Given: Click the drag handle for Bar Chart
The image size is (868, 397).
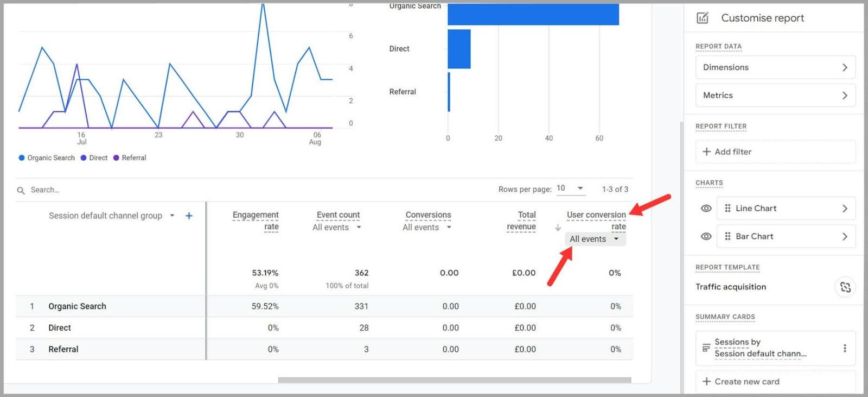Looking at the screenshot, I should 727,237.
